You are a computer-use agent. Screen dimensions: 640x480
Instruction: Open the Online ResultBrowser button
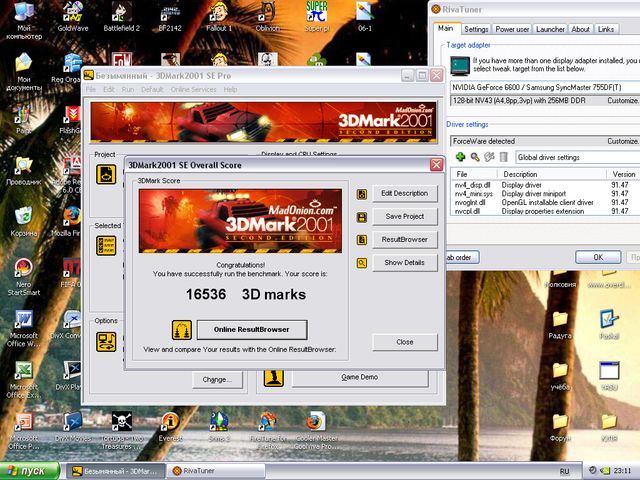pos(252,329)
